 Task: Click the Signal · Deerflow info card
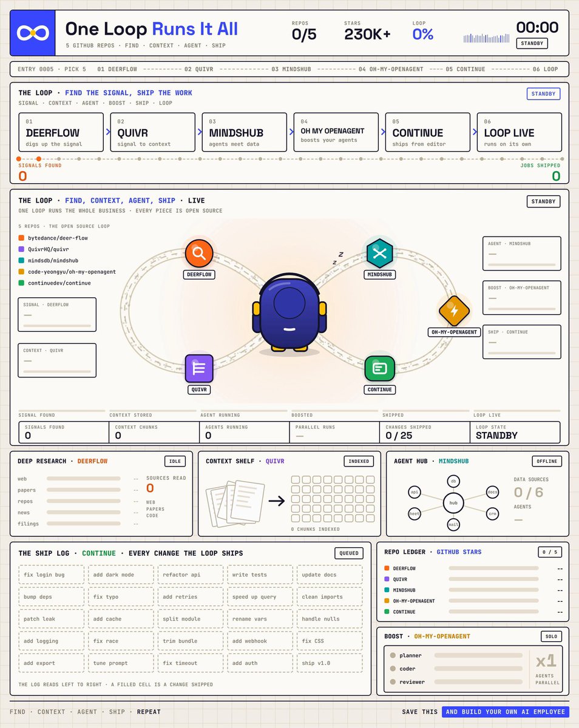pos(57,314)
